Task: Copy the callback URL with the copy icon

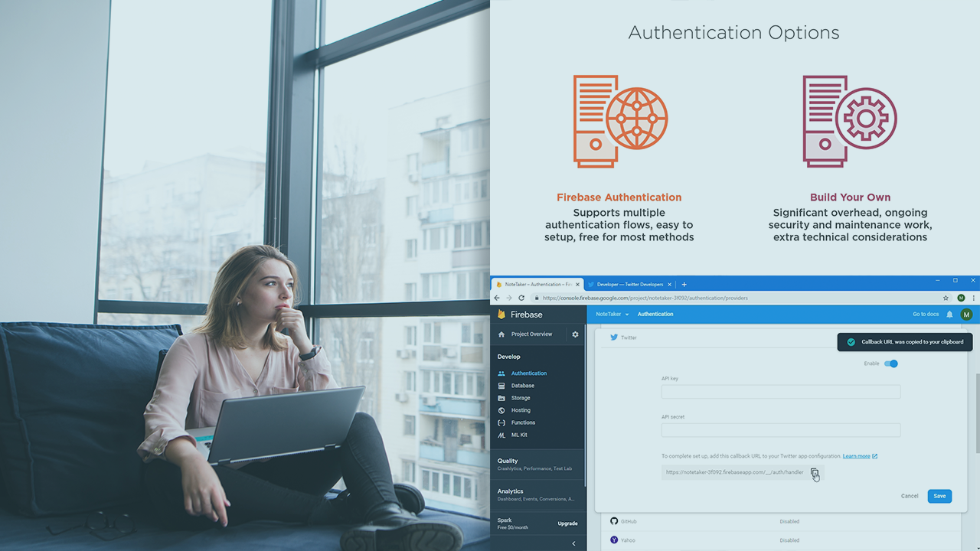Action: tap(815, 473)
